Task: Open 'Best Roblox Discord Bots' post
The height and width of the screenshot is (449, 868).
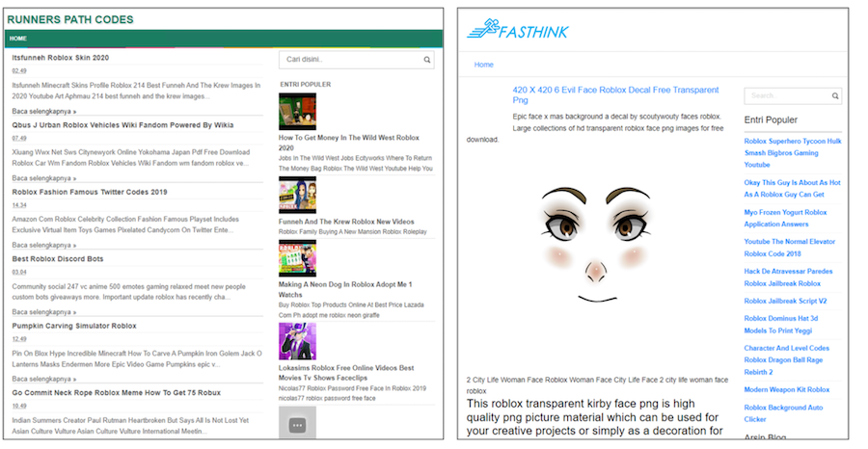Action: pos(58,259)
